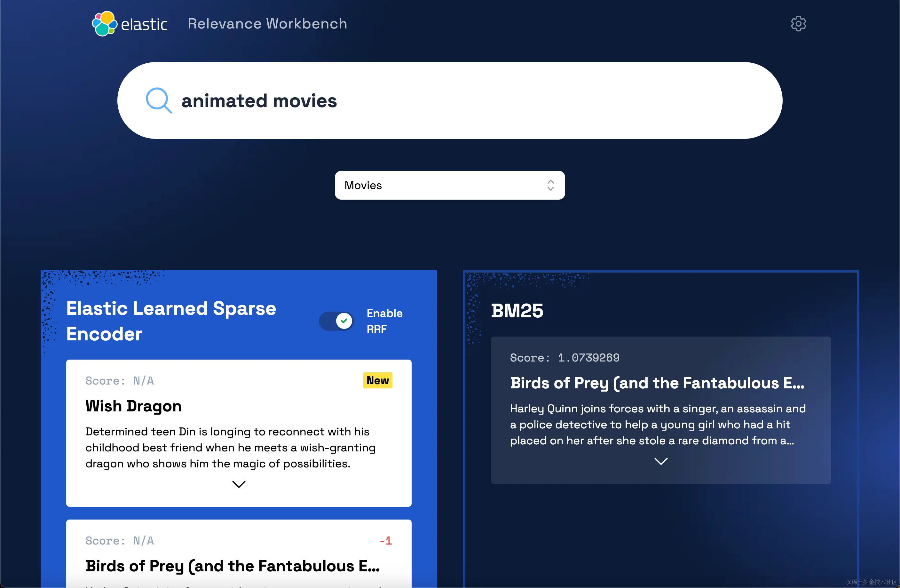Open the Movies dataset dropdown
The width and height of the screenshot is (900, 588).
tap(449, 185)
